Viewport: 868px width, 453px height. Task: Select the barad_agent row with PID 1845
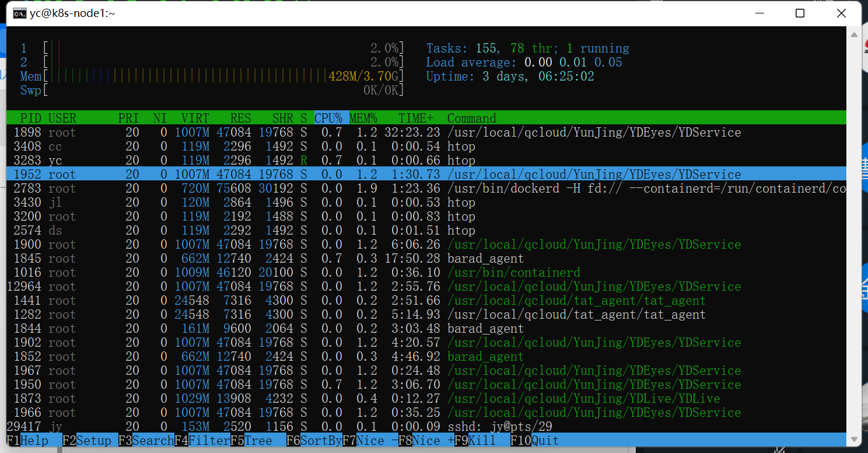coord(426,259)
